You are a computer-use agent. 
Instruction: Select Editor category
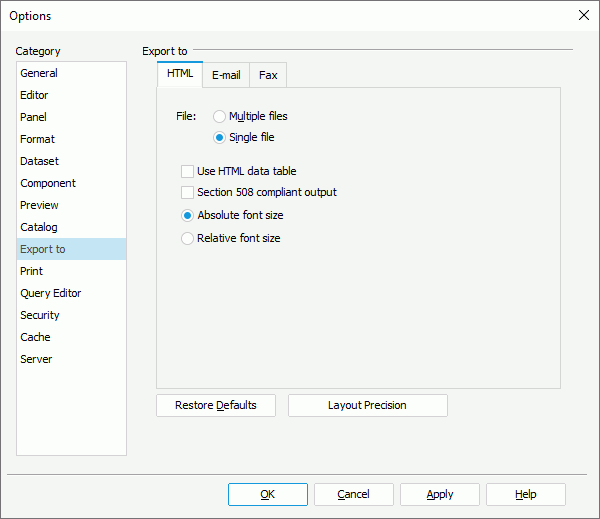pyautogui.click(x=71, y=95)
